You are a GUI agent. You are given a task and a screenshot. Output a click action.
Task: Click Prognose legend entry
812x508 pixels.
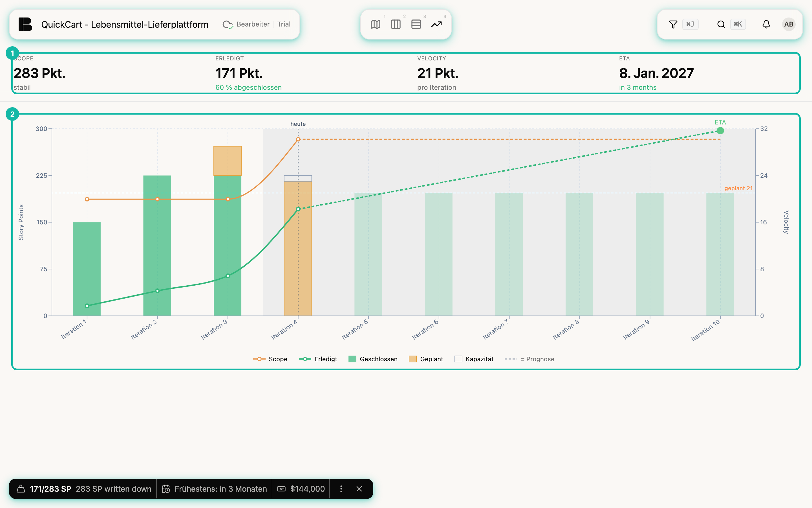(529, 359)
